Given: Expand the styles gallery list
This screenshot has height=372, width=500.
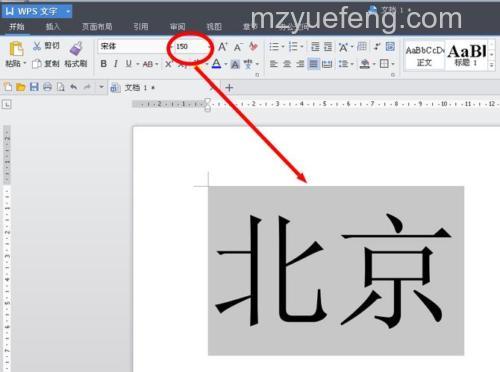Looking at the screenshot, I should click(492, 66).
